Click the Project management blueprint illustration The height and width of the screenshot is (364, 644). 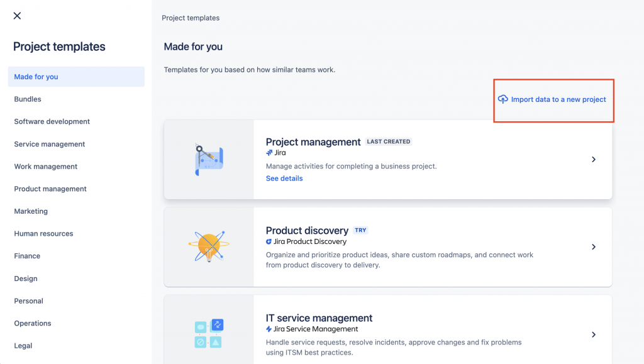tap(209, 160)
